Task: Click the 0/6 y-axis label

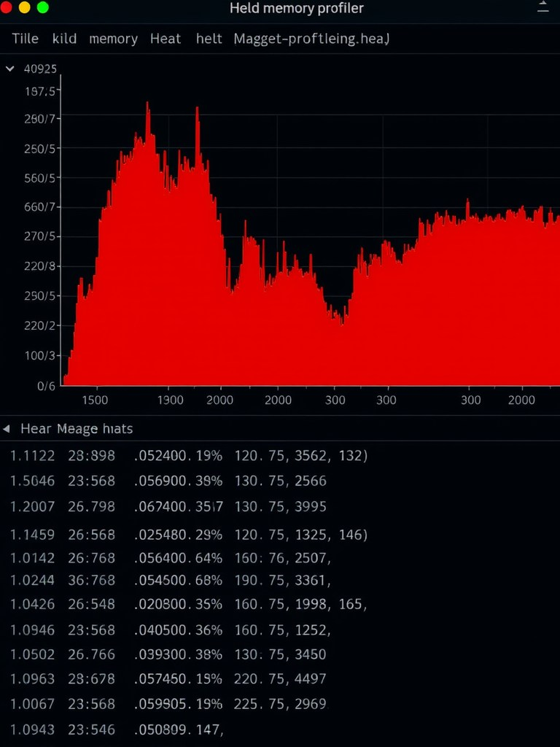Action: 46,386
